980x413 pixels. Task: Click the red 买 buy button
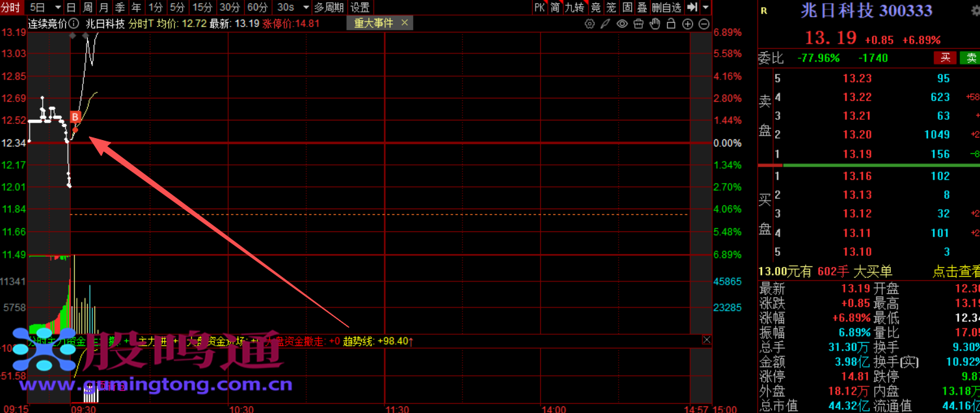pos(946,58)
